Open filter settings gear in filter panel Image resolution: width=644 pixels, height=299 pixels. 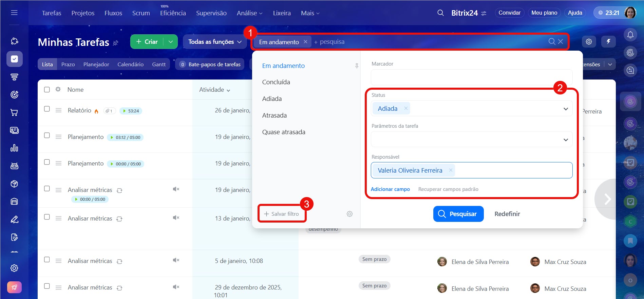point(349,214)
